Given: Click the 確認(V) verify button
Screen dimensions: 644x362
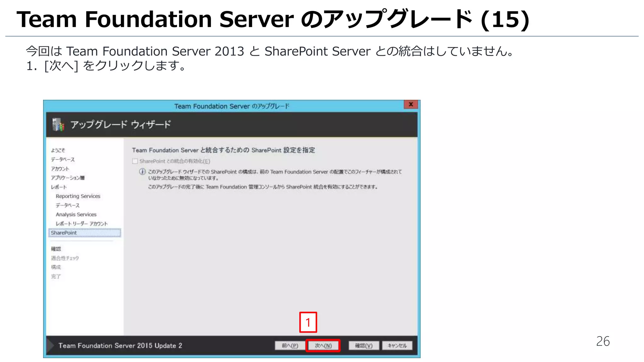Looking at the screenshot, I should [x=364, y=346].
